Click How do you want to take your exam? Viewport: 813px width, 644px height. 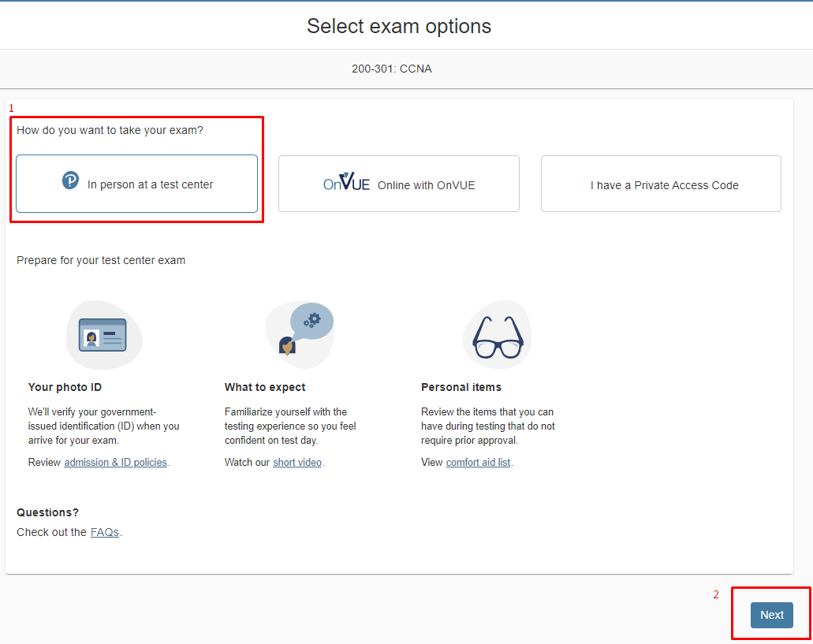coord(110,130)
